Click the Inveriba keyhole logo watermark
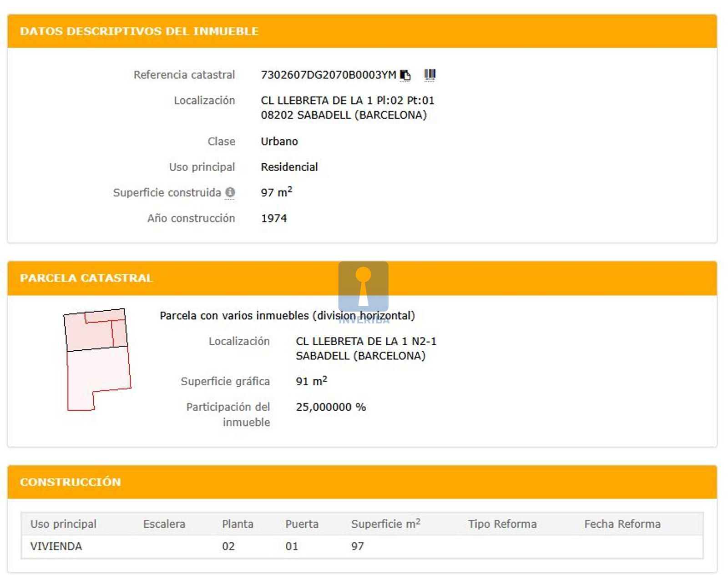This screenshot has height=585, width=728. (363, 287)
